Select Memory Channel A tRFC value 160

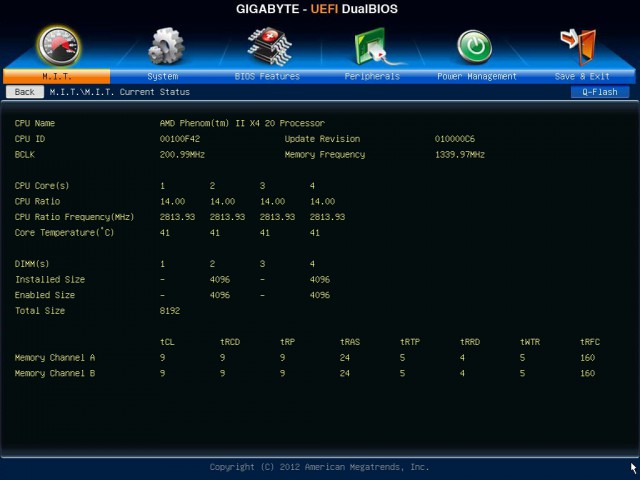[x=587, y=358]
